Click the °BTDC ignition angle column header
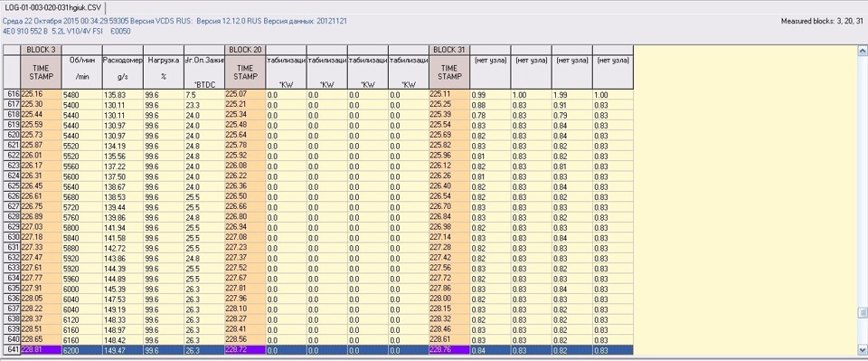This screenshot has height=361, width=868. [x=204, y=72]
